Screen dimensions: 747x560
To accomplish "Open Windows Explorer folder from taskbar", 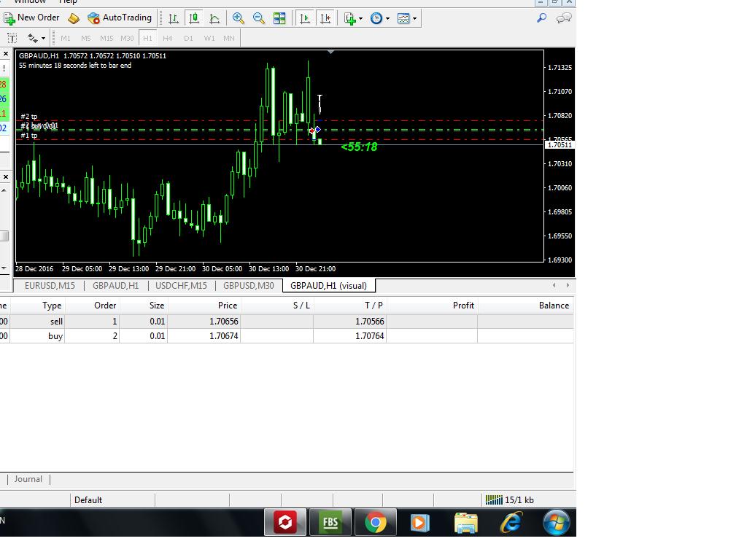I will (465, 522).
